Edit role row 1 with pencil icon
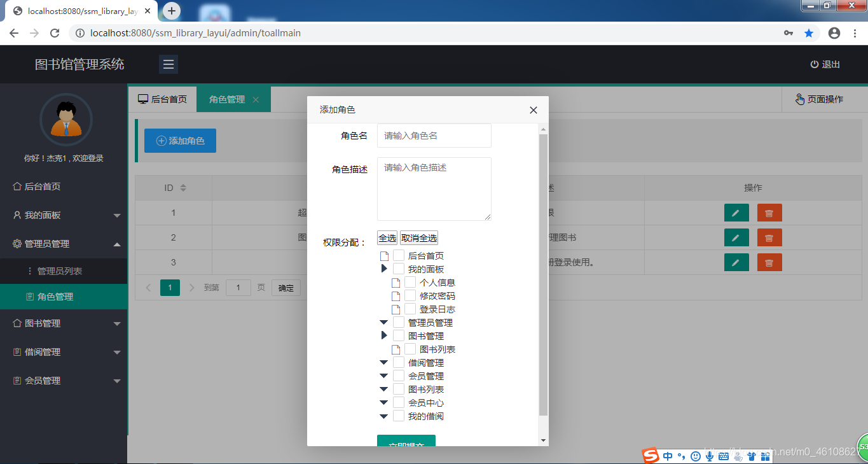The width and height of the screenshot is (868, 464). 736,213
